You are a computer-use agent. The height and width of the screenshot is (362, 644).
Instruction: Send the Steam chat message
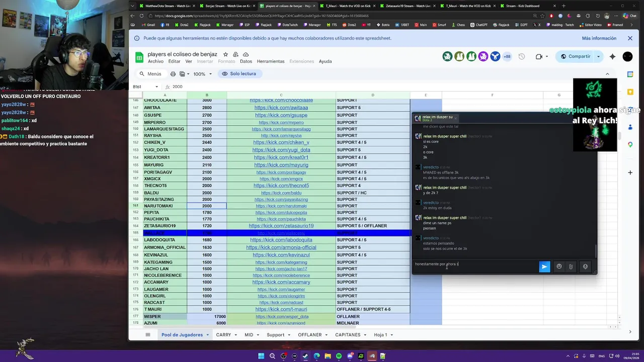544,266
